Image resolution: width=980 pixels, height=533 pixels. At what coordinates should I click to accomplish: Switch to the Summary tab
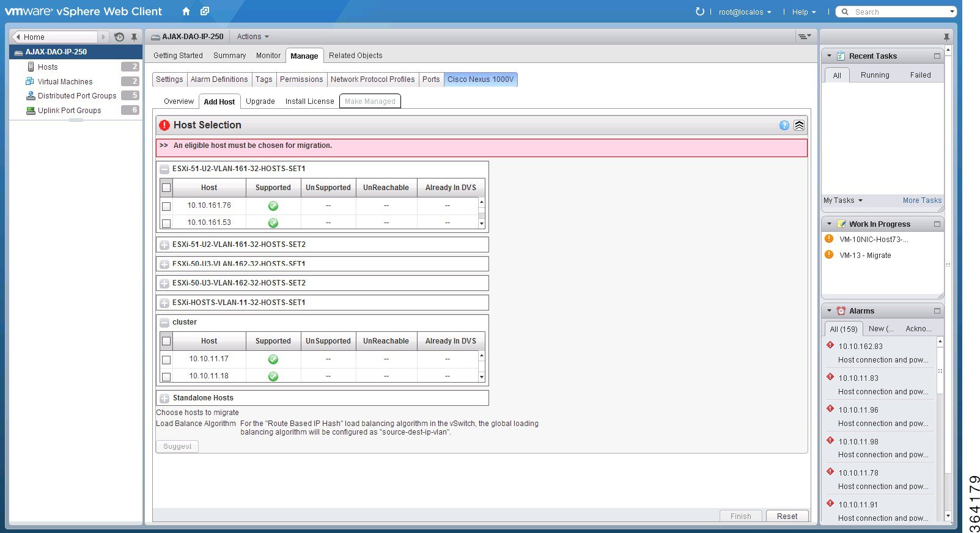[x=229, y=56]
